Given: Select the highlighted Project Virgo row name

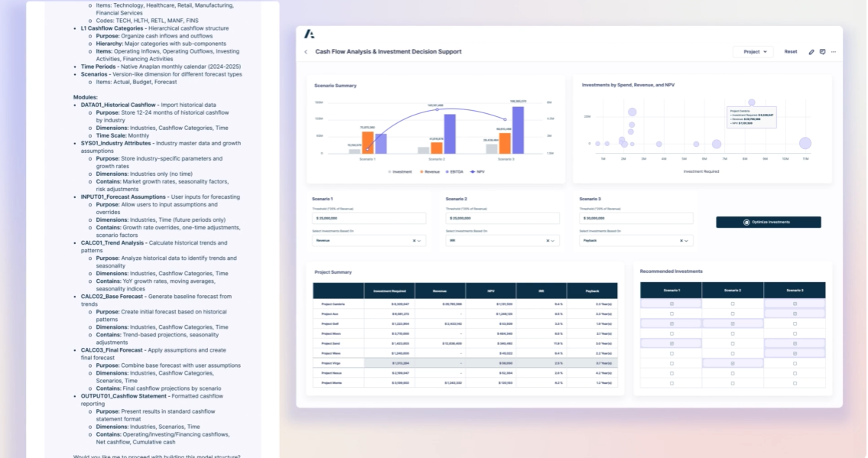Looking at the screenshot, I should click(338, 363).
